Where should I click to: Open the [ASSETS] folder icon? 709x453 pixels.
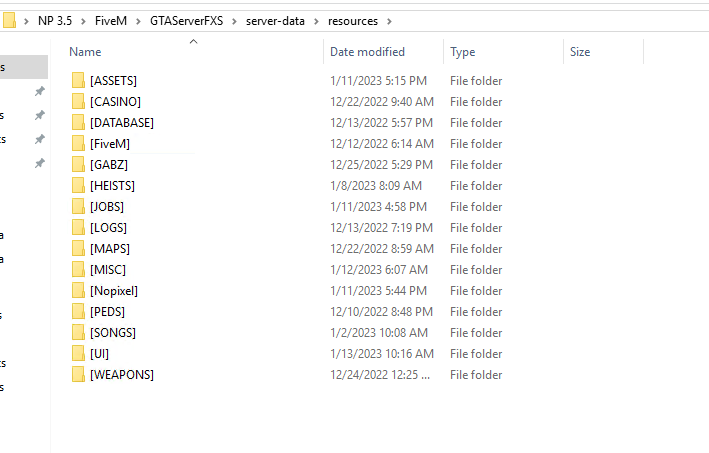78,80
